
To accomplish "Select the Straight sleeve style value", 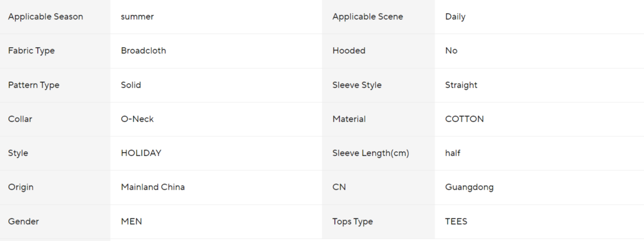I will tap(461, 85).
